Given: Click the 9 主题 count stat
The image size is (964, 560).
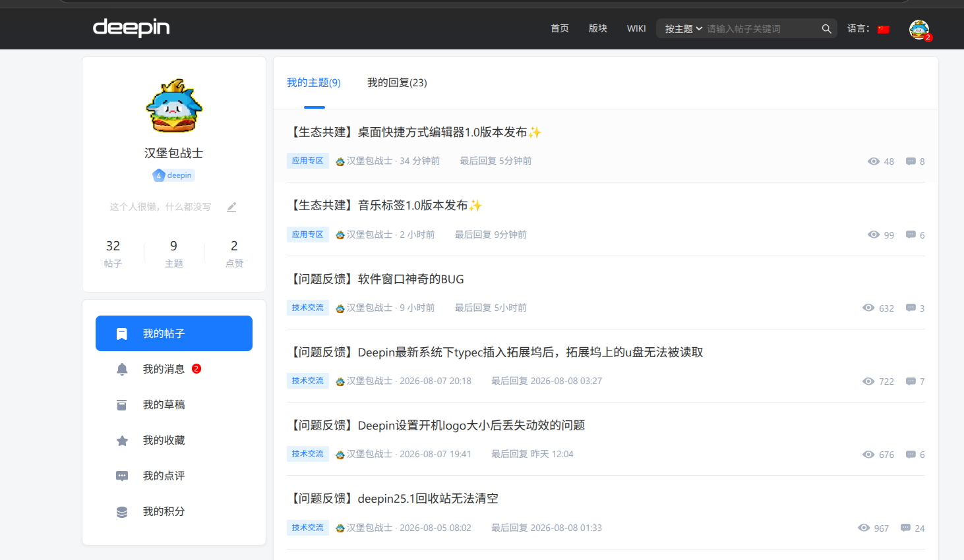Looking at the screenshot, I should (174, 254).
